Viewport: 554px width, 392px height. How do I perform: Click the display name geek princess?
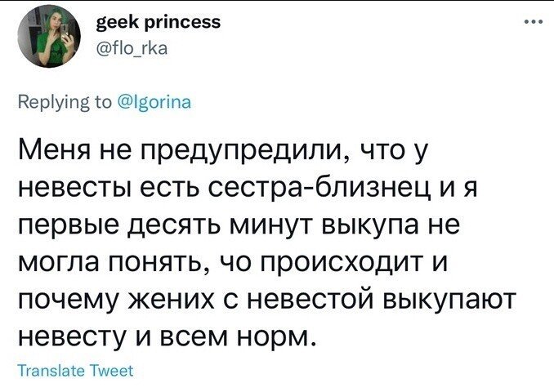coord(159,22)
